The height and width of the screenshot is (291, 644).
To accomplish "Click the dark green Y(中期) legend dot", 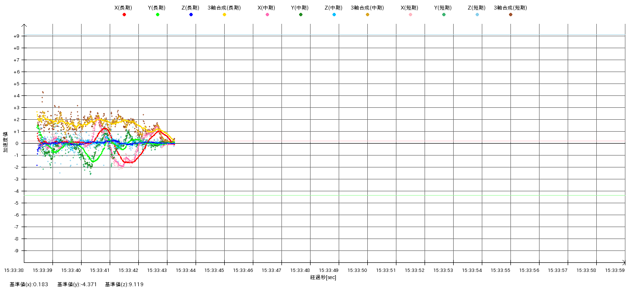I will (x=301, y=15).
